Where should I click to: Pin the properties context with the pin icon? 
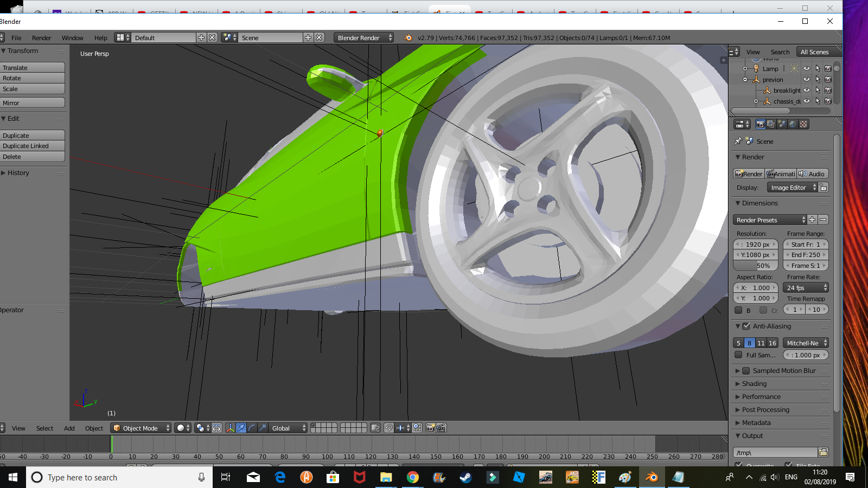738,141
